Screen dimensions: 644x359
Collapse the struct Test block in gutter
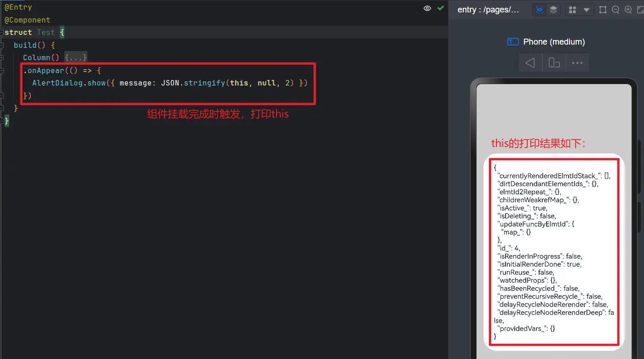[x=2, y=33]
